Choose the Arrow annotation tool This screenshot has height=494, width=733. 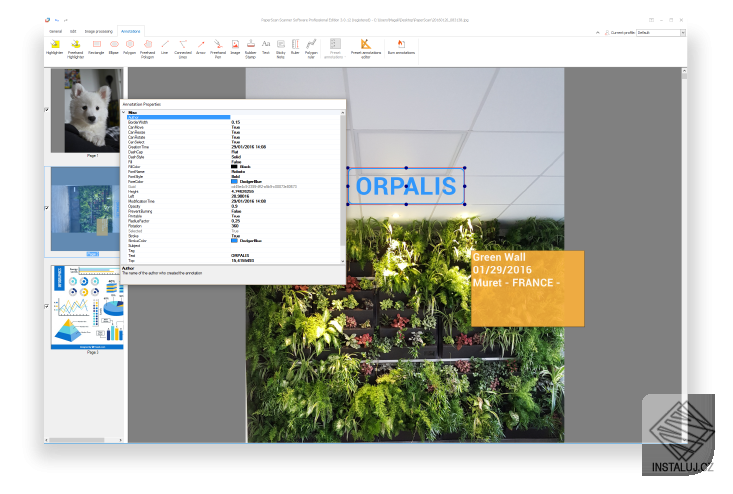tap(201, 47)
